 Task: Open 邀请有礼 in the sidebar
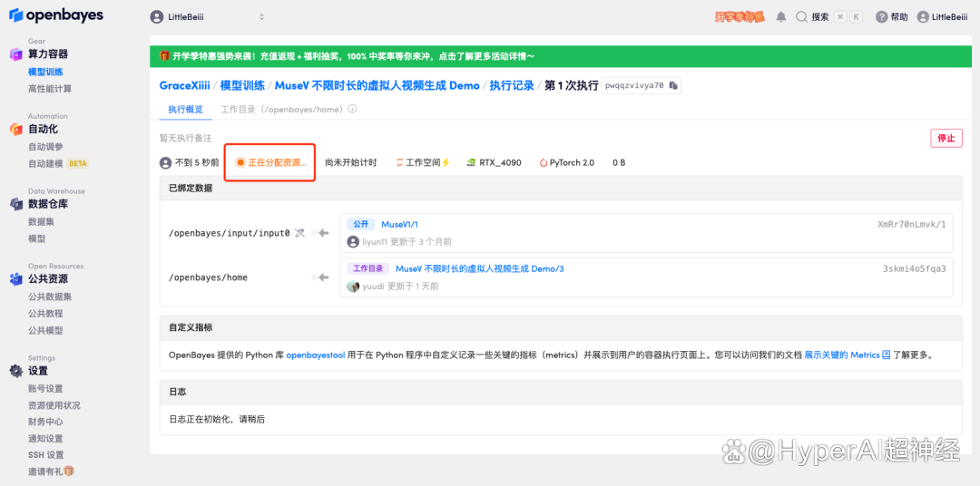[x=51, y=471]
